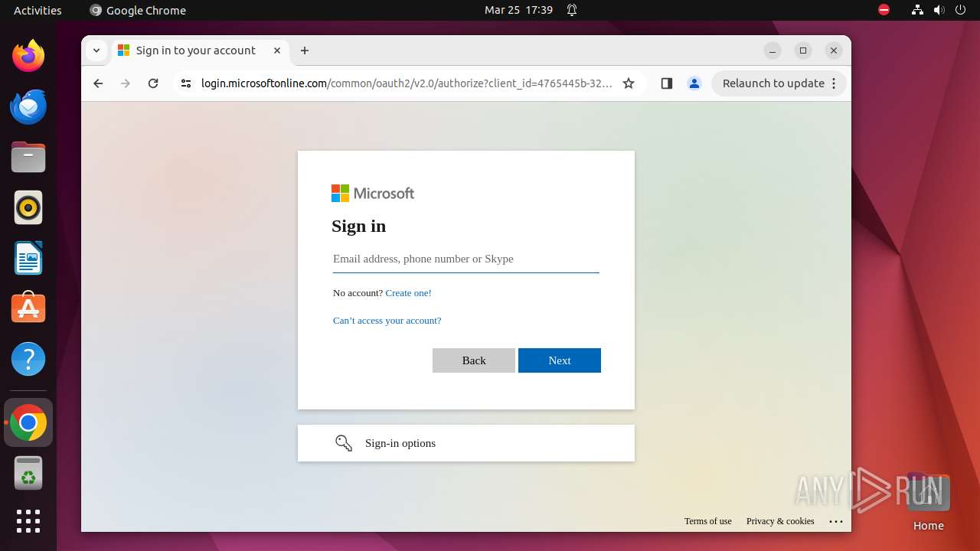
Task: Bookmark this page with the star icon
Action: point(629,83)
